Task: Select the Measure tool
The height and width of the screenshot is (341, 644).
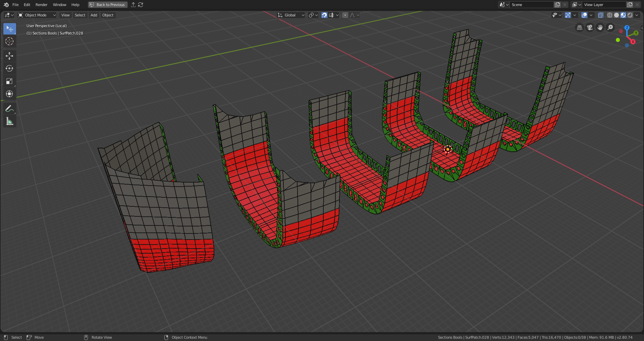Action: 9,121
